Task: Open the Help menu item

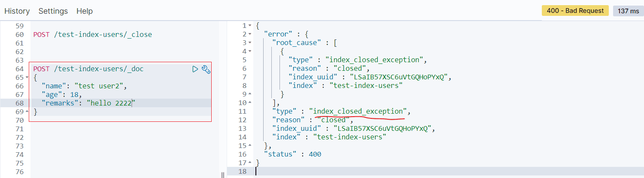Action: coord(85,11)
